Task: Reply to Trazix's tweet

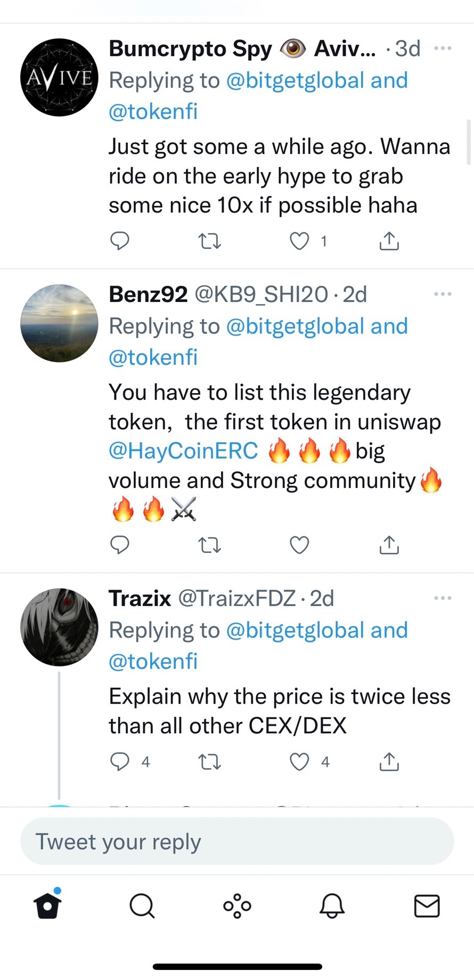Action: pos(120,762)
